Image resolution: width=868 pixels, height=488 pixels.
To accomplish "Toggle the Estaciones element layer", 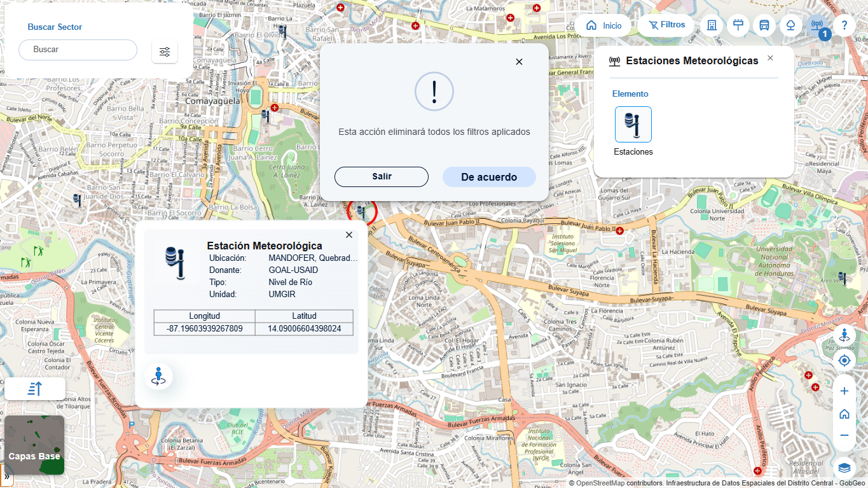I will [x=633, y=124].
